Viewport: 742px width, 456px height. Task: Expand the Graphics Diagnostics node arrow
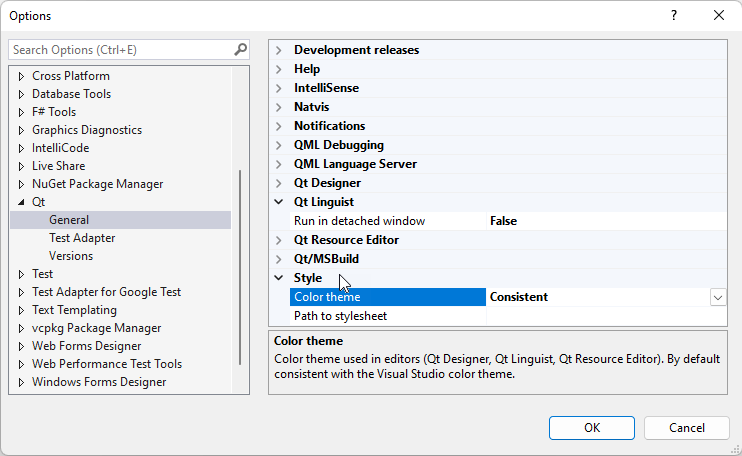pyautogui.click(x=21, y=130)
